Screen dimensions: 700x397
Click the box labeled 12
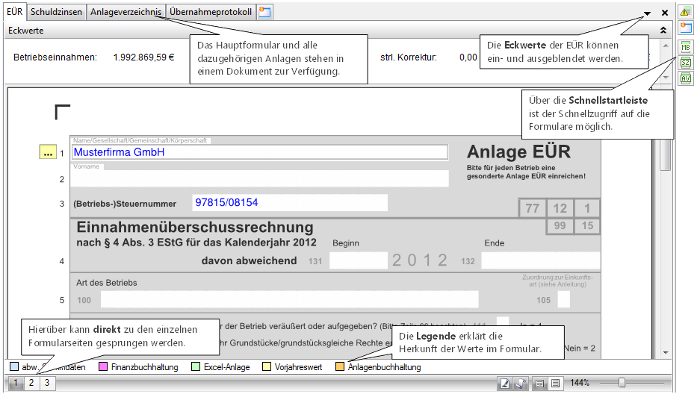point(560,209)
